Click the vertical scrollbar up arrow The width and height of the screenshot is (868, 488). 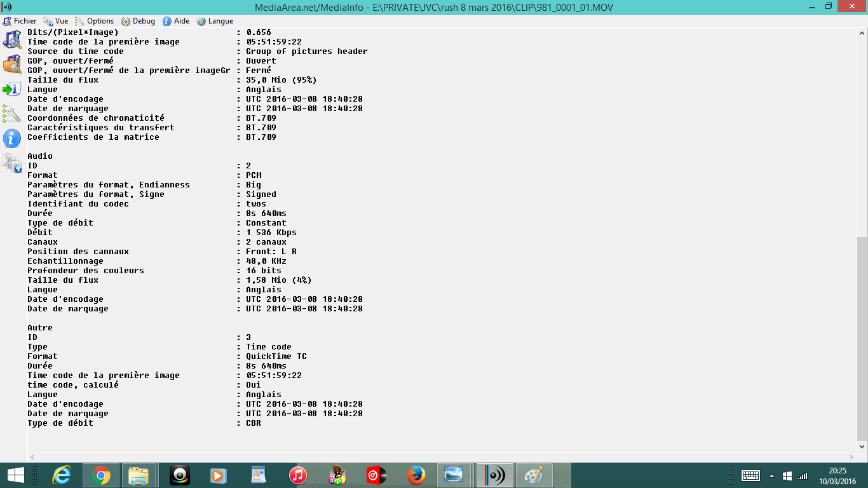pyautogui.click(x=862, y=34)
